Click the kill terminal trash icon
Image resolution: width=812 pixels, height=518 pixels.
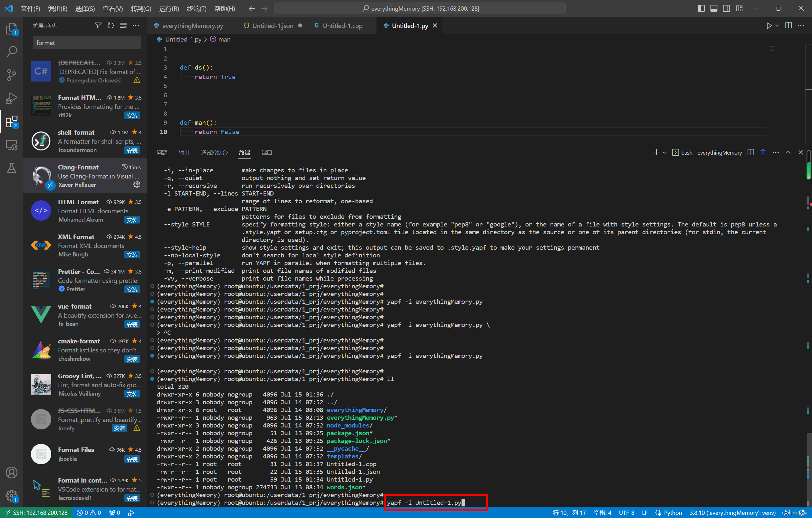point(763,153)
